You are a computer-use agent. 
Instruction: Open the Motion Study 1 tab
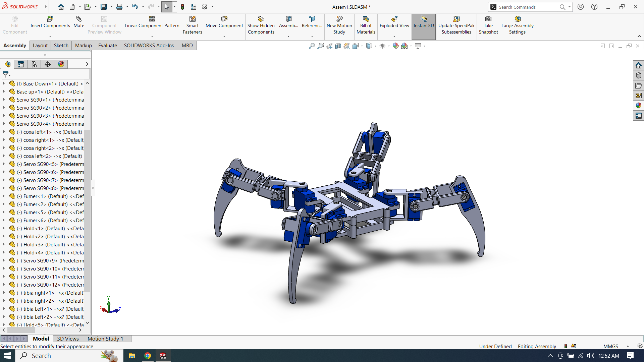pyautogui.click(x=105, y=339)
